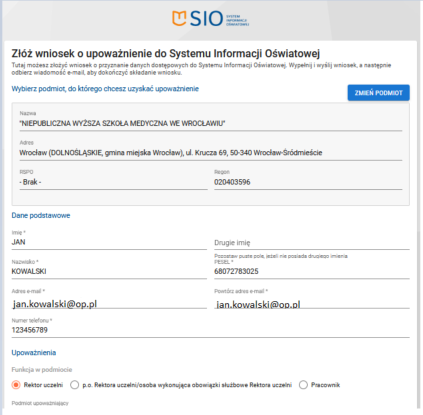Click the 'Funkcja w podmiocie' label
This screenshot has height=415, width=423.
42,370
